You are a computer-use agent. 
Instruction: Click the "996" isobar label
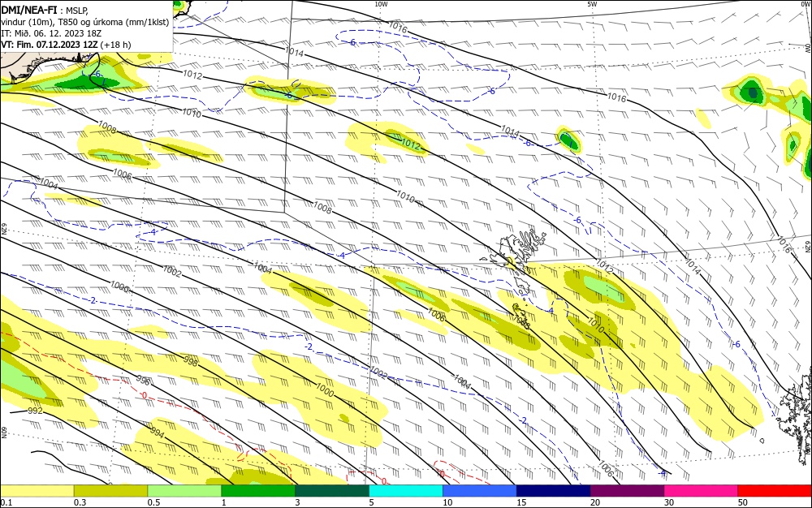[142, 381]
